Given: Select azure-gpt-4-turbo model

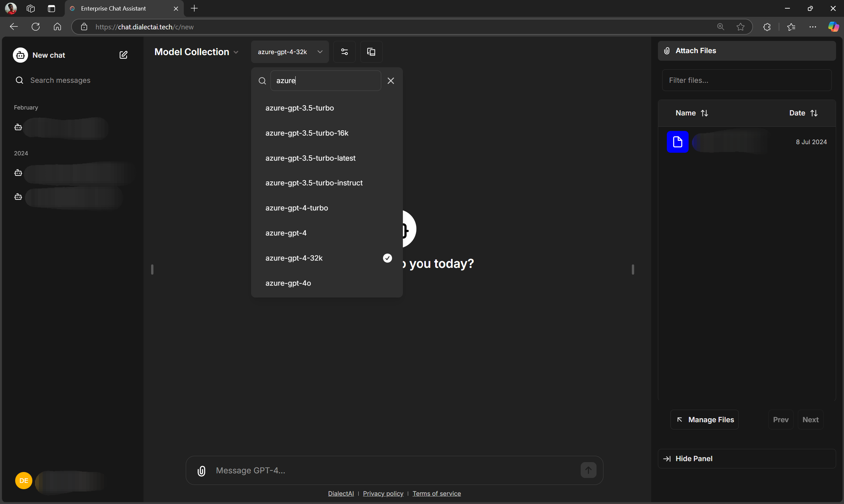Looking at the screenshot, I should [327, 208].
